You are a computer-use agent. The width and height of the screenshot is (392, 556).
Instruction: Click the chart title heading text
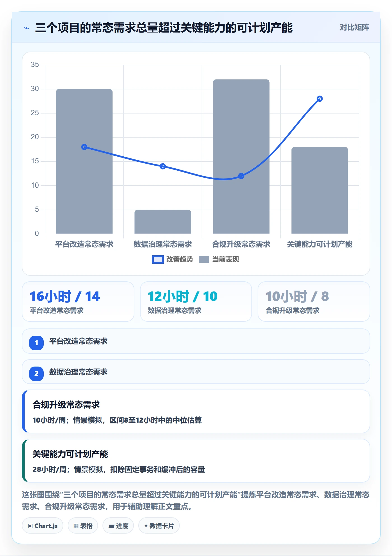(x=164, y=28)
